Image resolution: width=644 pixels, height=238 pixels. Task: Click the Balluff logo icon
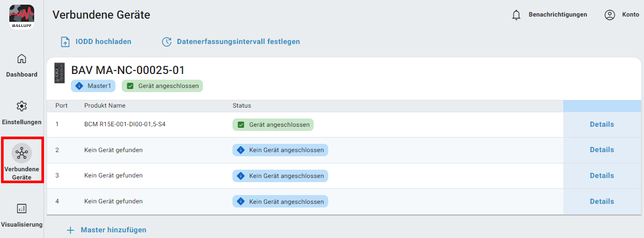point(22,17)
